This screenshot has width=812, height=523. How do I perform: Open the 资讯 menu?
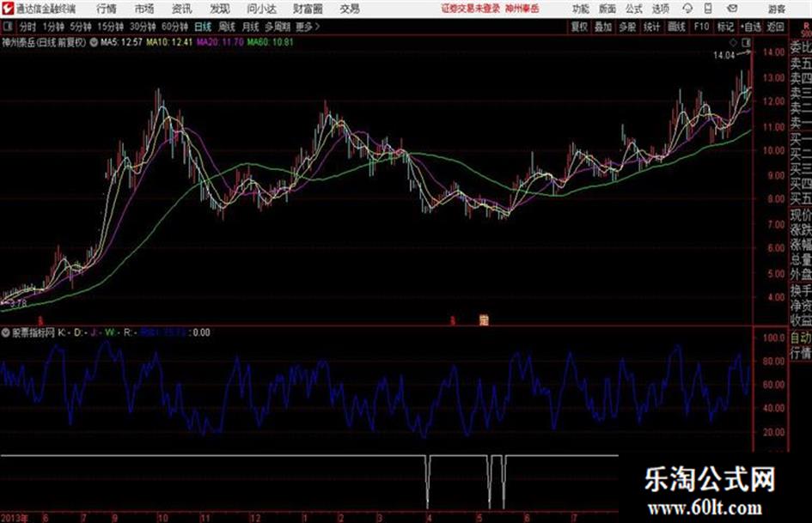182,9
